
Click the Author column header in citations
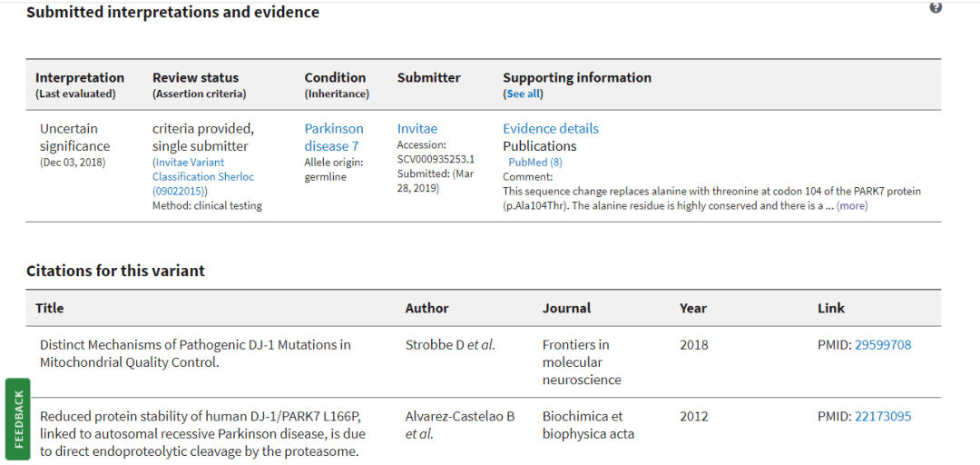coord(426,308)
